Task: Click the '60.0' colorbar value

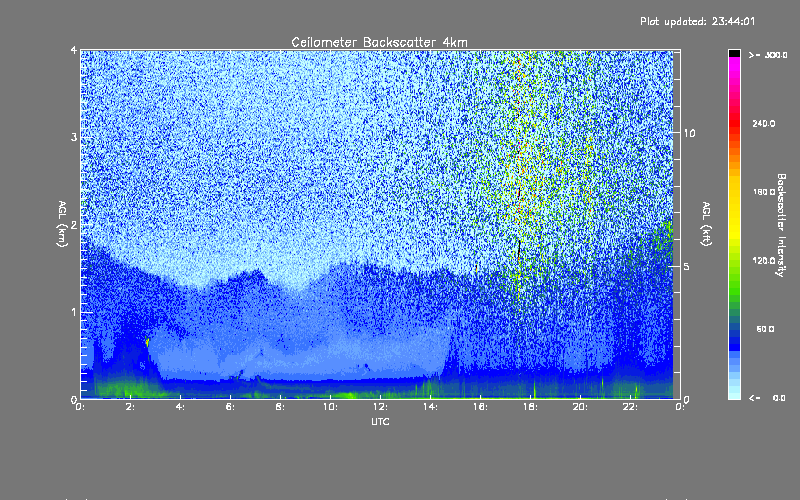Action: 765,329
